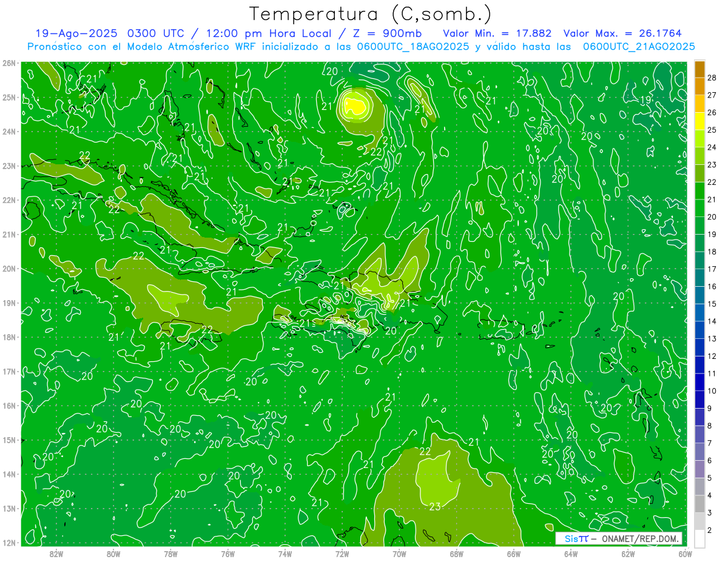Click latitude axis label '22N'

click(9, 200)
